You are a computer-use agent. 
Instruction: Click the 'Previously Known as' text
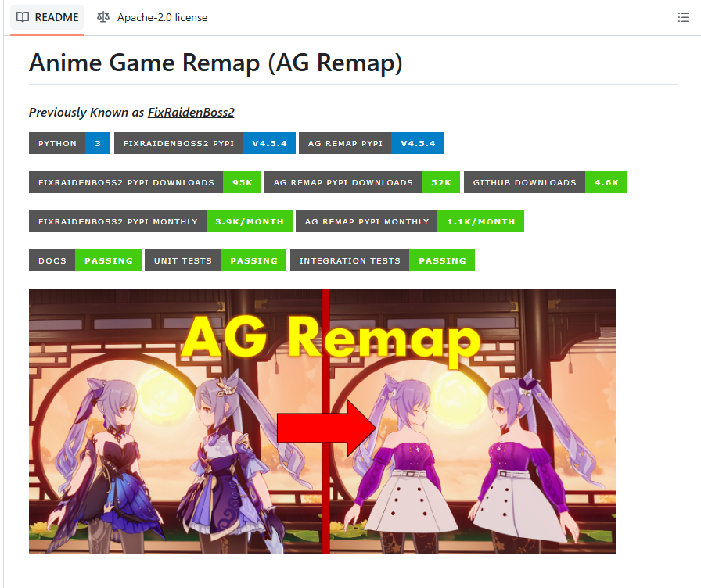pyautogui.click(x=86, y=112)
